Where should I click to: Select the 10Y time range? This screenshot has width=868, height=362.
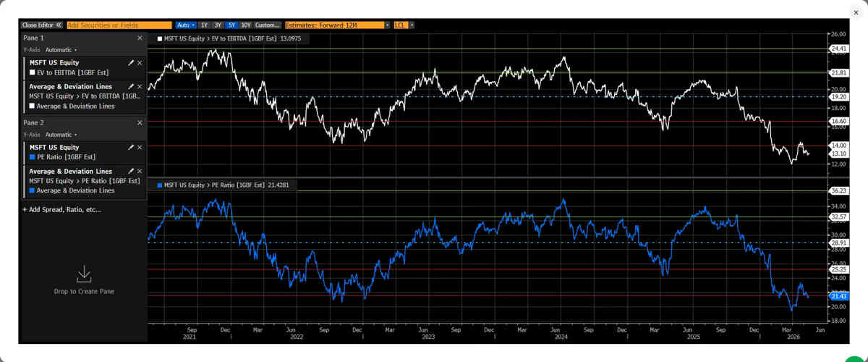(x=246, y=25)
